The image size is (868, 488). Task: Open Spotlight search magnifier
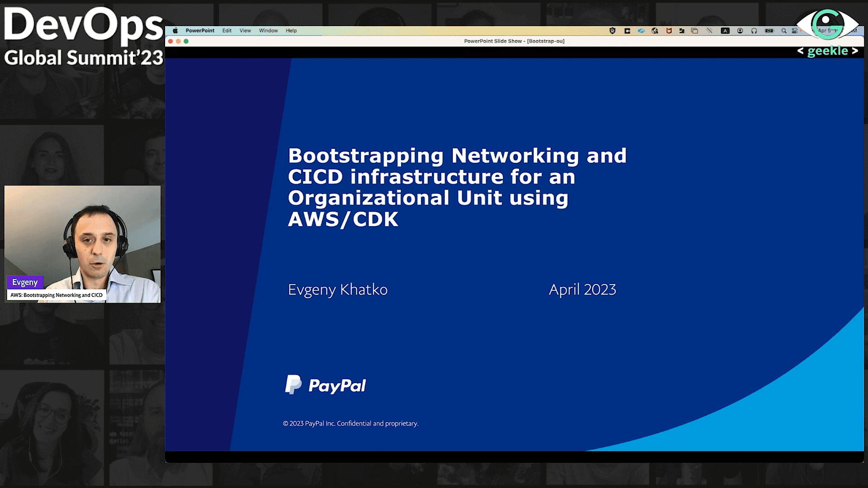coord(784,31)
